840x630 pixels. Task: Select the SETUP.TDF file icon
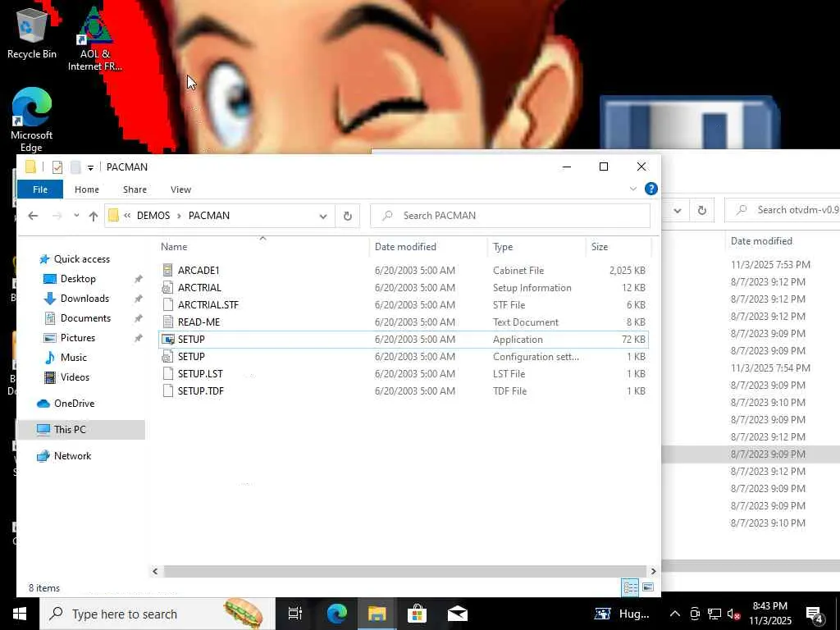point(167,391)
